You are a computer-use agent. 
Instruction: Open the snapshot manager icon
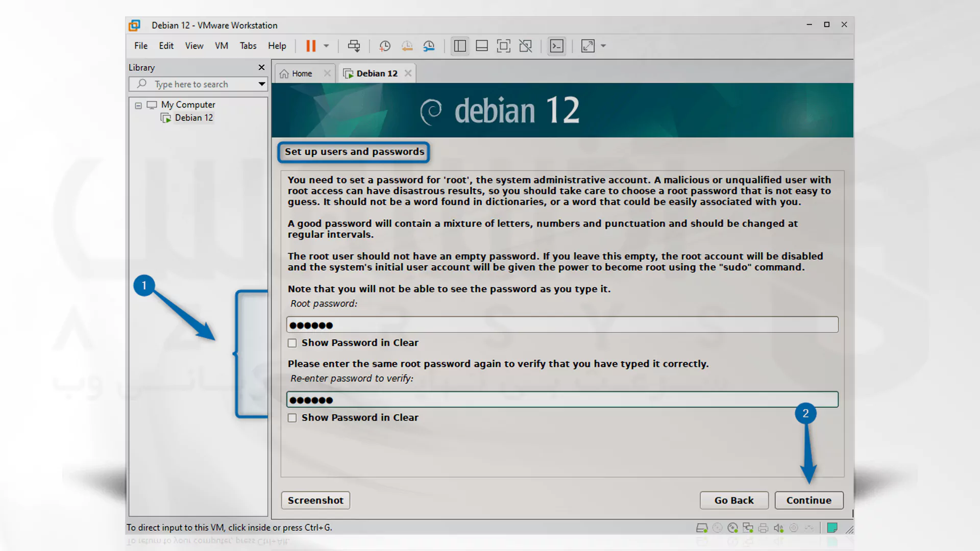429,46
